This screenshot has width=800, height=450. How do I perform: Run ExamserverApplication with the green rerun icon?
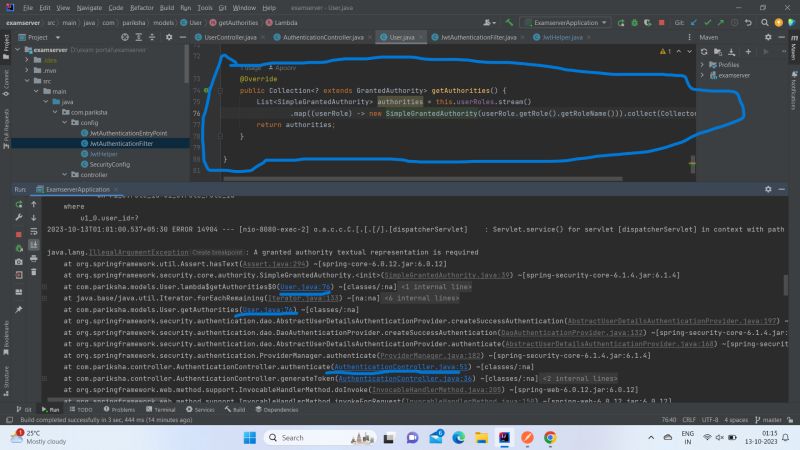pyautogui.click(x=621, y=22)
